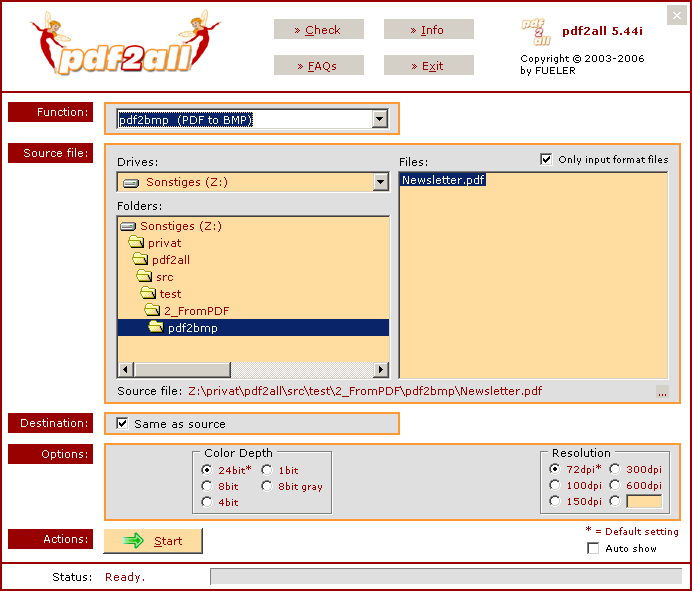Click the 2_FromPDF folder icon

click(x=152, y=310)
